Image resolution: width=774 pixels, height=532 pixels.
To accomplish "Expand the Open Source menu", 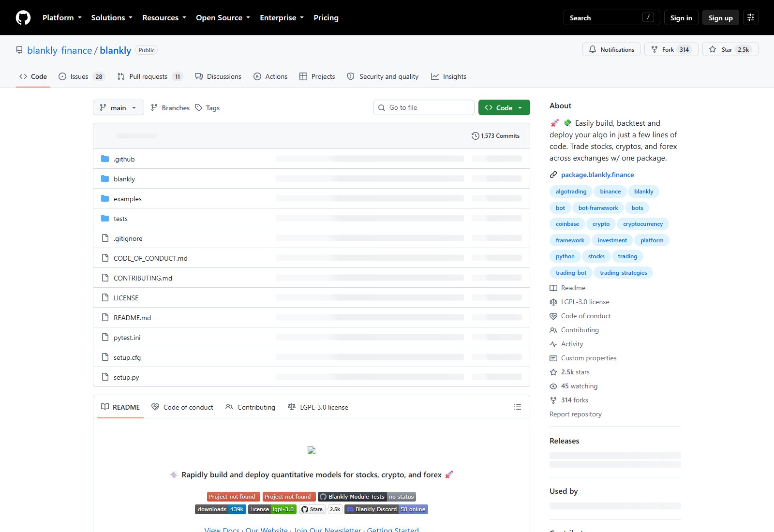I will coord(223,18).
